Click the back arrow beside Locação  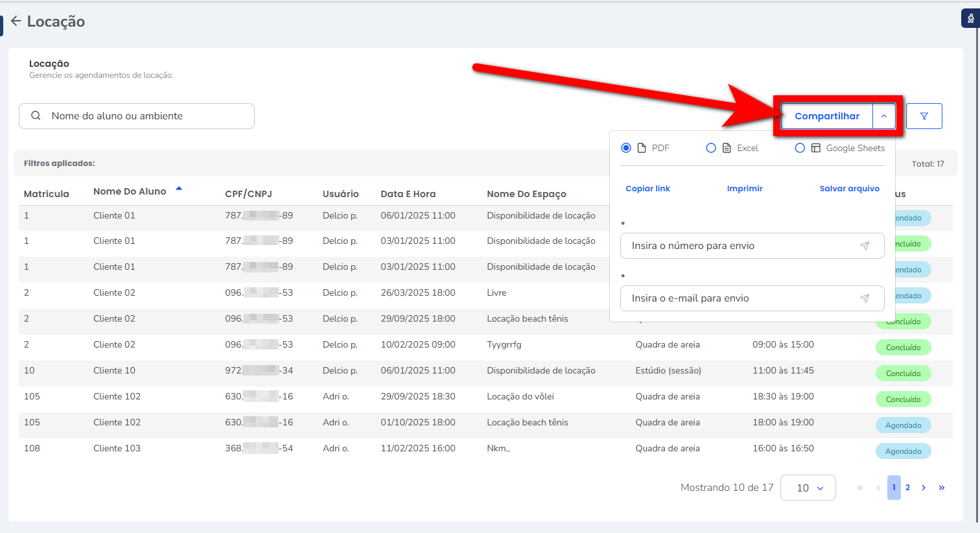point(16,21)
